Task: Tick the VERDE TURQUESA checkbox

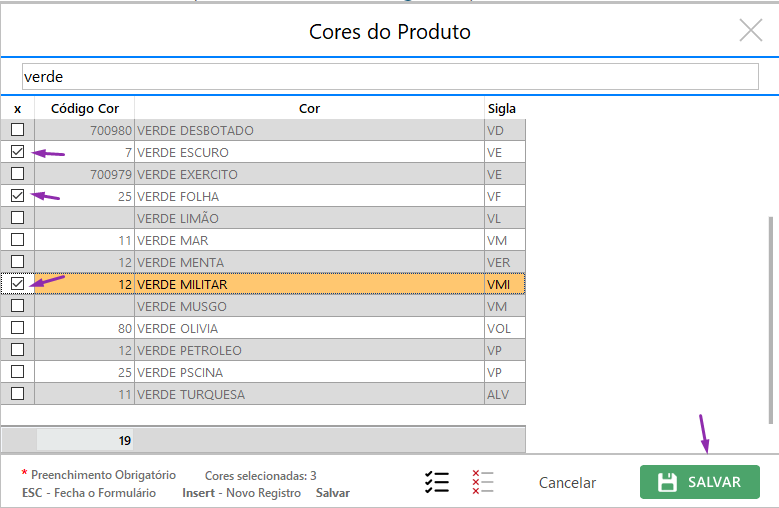Action: [x=17, y=394]
